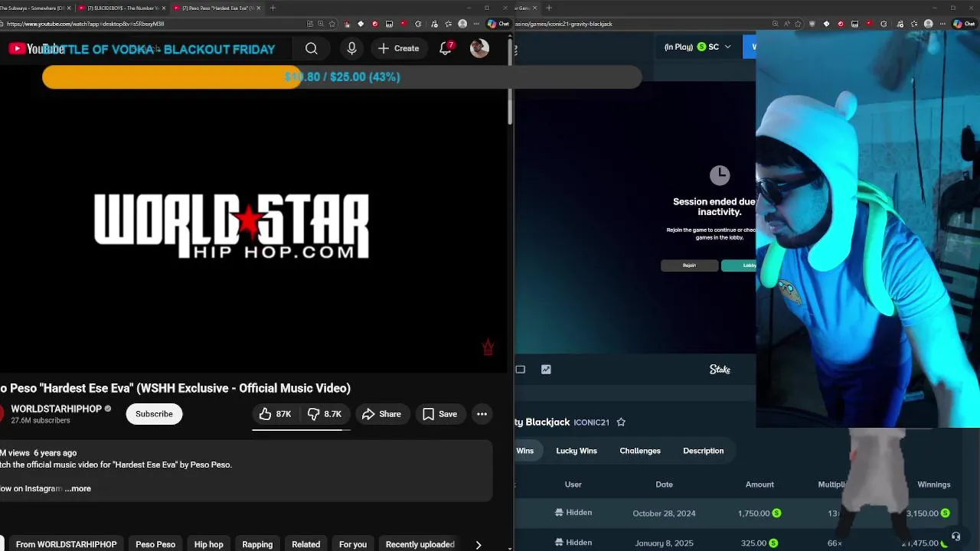Open left browser's three-dot settings menu
Image resolution: width=980 pixels, height=551 pixels.
coord(477,24)
